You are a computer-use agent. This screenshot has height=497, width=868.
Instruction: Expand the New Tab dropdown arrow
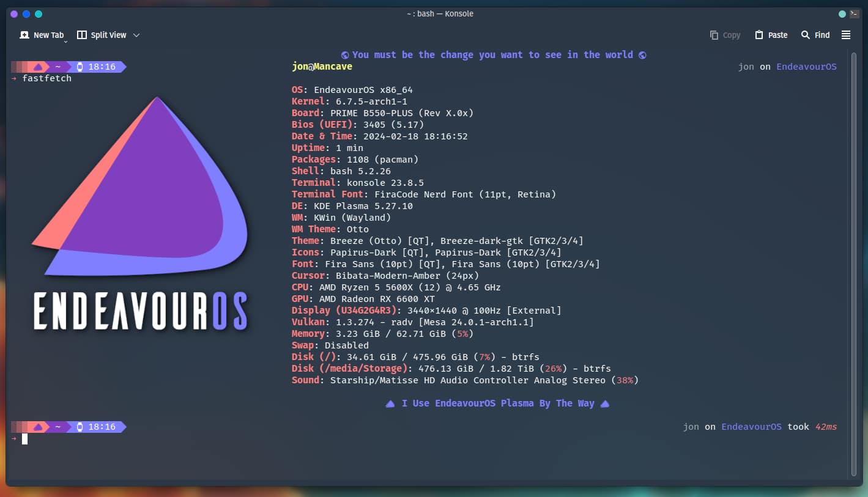[x=66, y=41]
